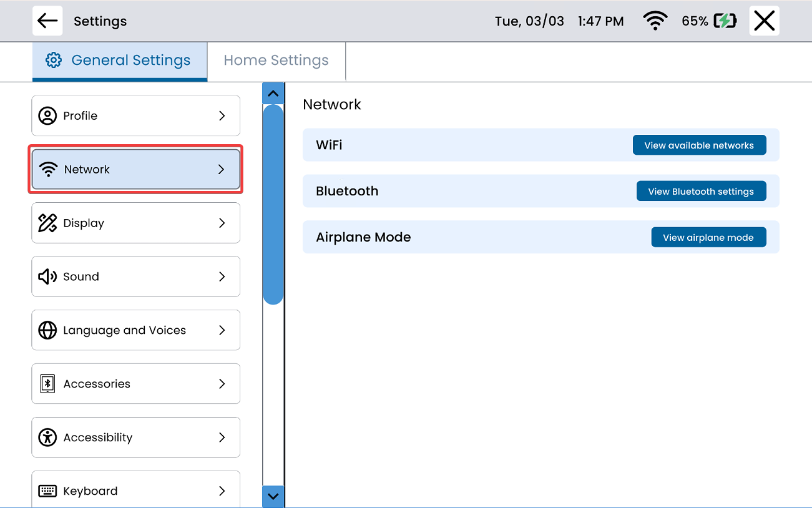Click the Profile person icon
Screen dimensions: 812x508
pyautogui.click(x=47, y=116)
